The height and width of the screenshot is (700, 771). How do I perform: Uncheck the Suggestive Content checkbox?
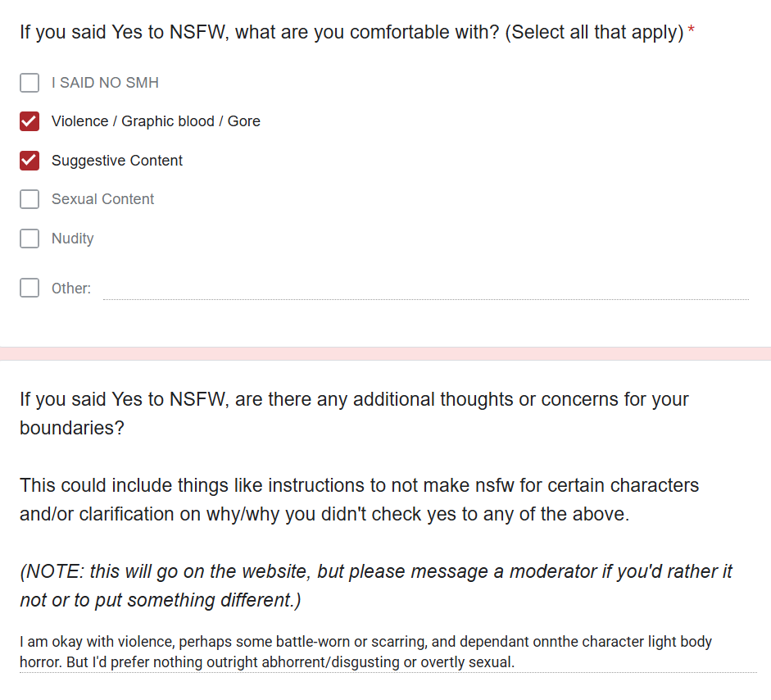point(29,161)
